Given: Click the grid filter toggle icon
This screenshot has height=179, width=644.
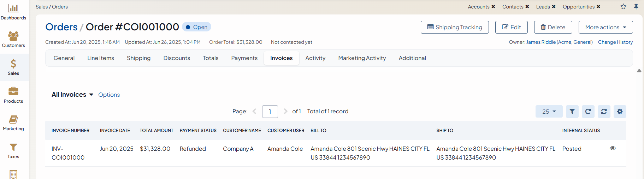Looking at the screenshot, I should coord(572,112).
